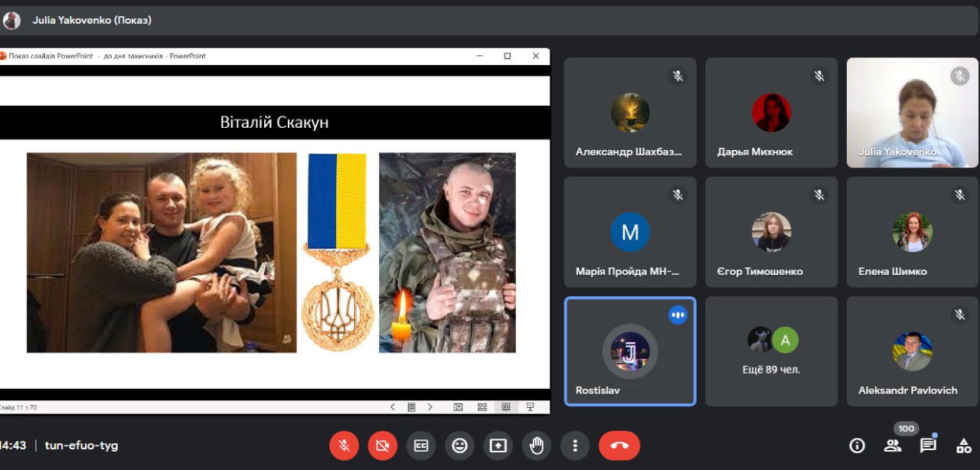Switch to Slide Sorter view in PowerPoint

click(482, 407)
